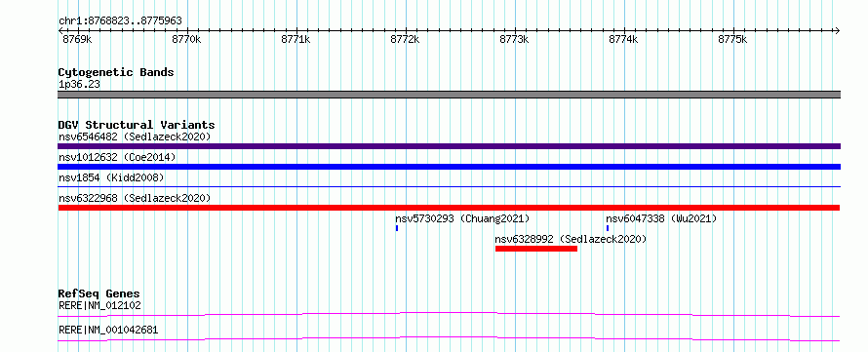Image resolution: width=868 pixels, height=352 pixels.
Task: Click the short red nsv6328992 variant bar
Action: click(536, 249)
